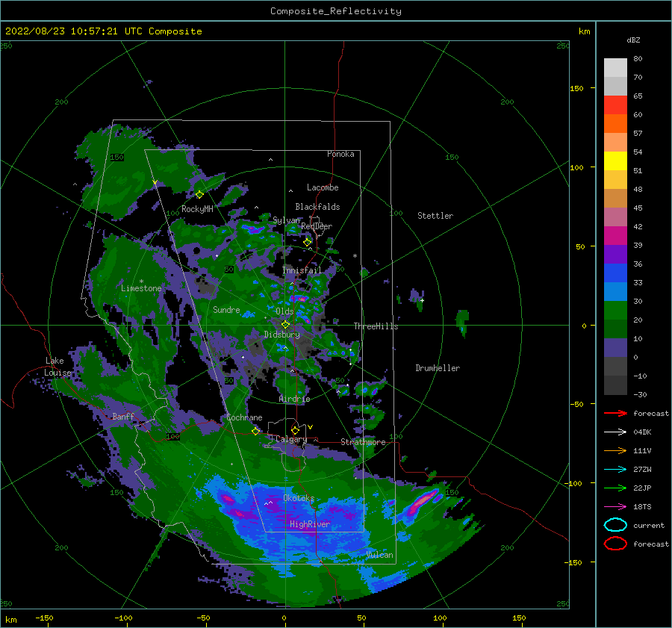This screenshot has height=628, width=672.
Task: Click yellow diamond marker below RedDeer
Action: (x=308, y=242)
